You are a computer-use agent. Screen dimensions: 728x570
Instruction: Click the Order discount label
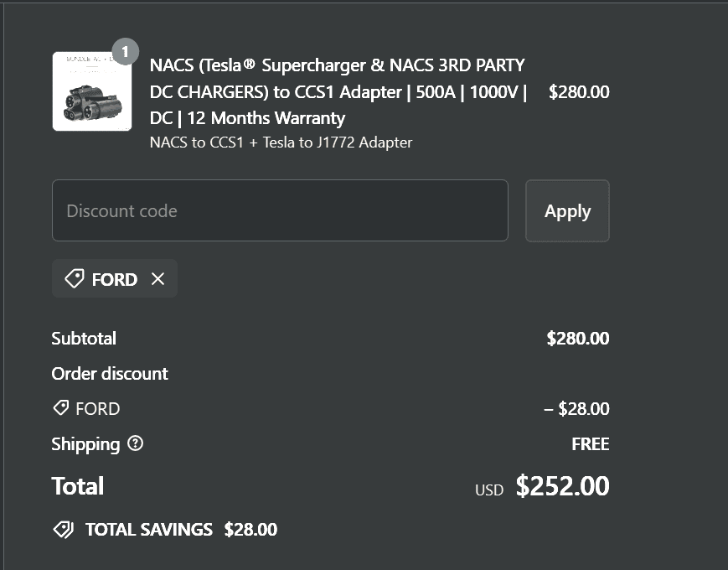110,374
